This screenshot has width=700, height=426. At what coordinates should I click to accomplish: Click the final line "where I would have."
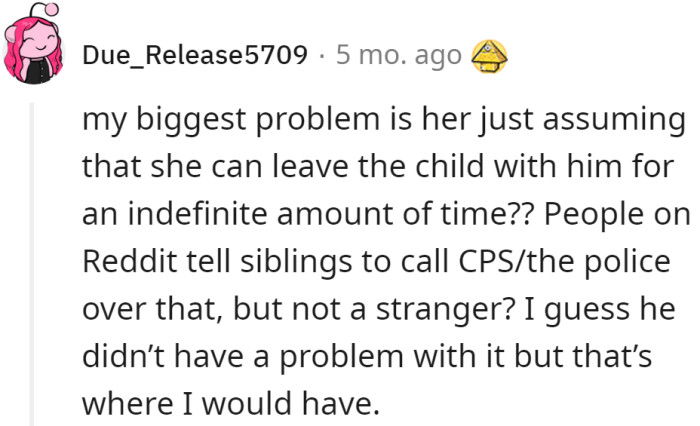point(232,404)
